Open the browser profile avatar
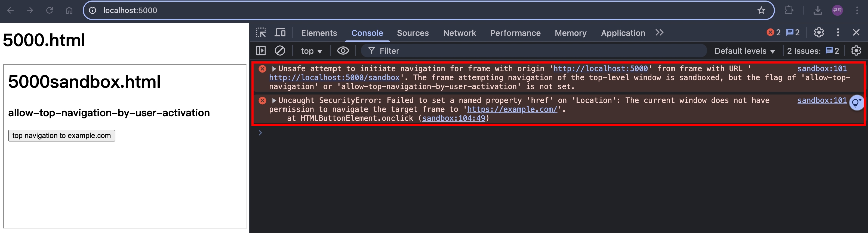 point(837,10)
